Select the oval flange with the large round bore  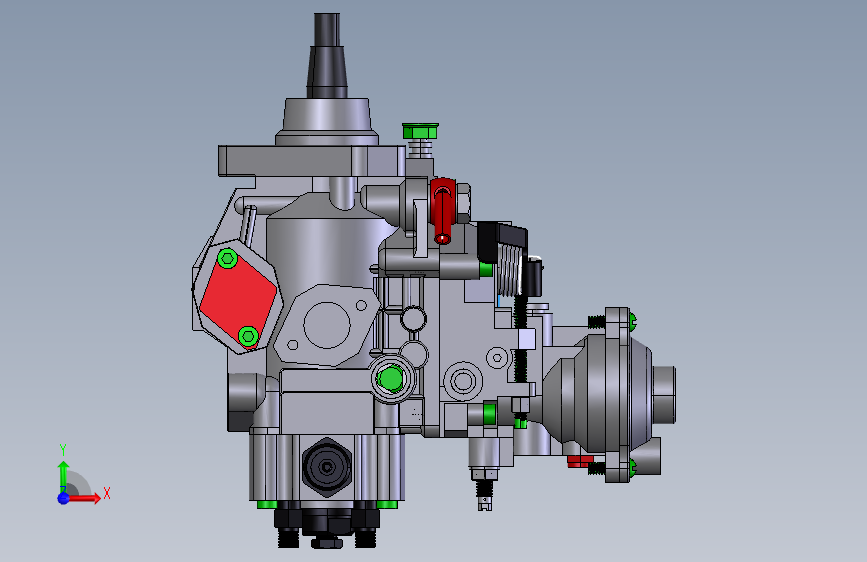(x=327, y=325)
